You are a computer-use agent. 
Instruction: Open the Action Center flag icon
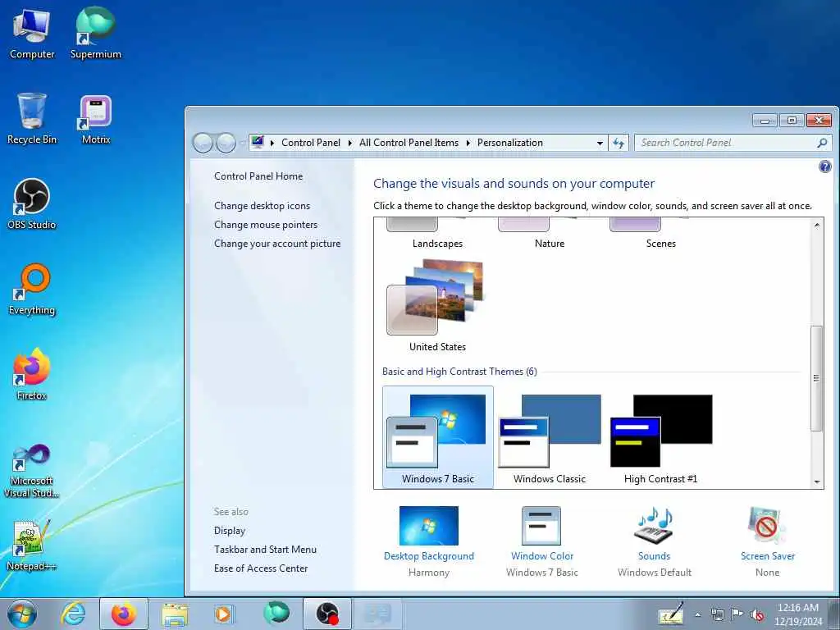737,614
